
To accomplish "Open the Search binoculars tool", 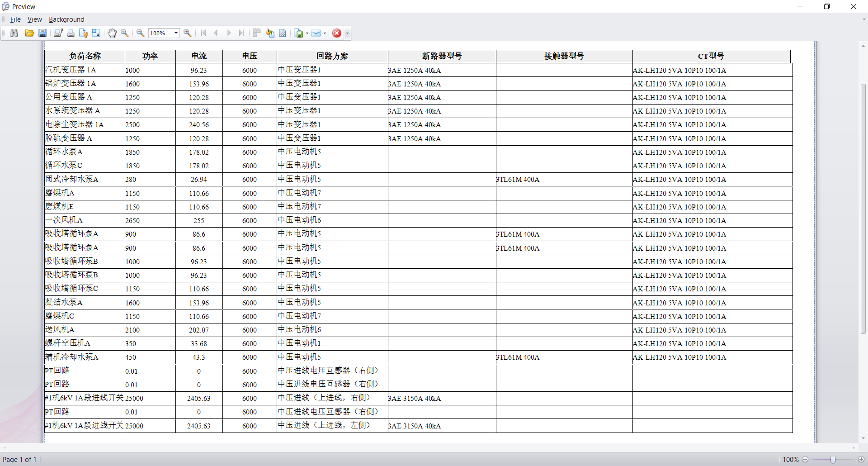I will tap(14, 33).
